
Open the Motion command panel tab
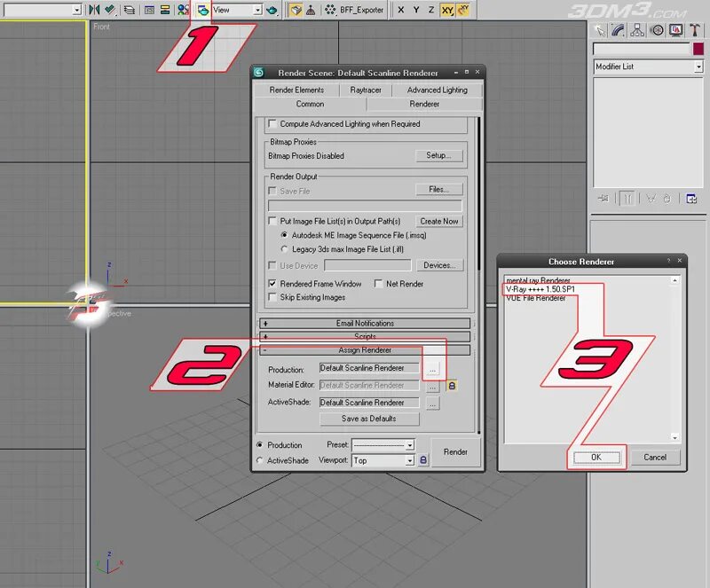pos(657,30)
